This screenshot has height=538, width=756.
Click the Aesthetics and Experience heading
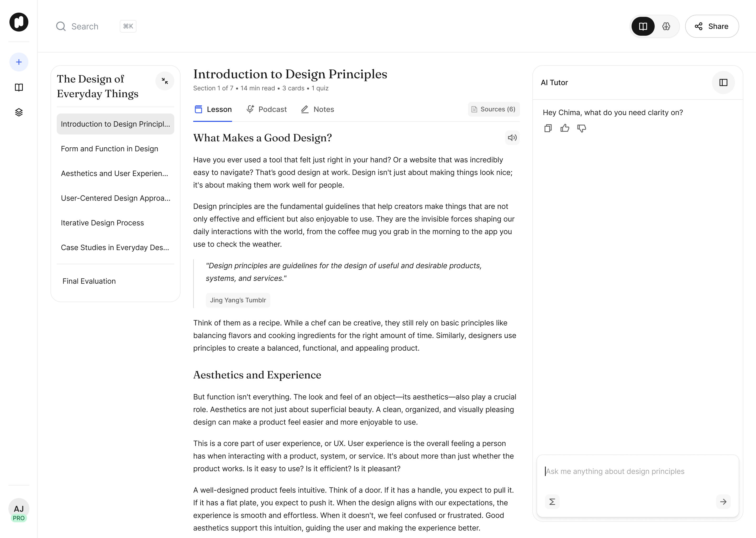point(257,375)
